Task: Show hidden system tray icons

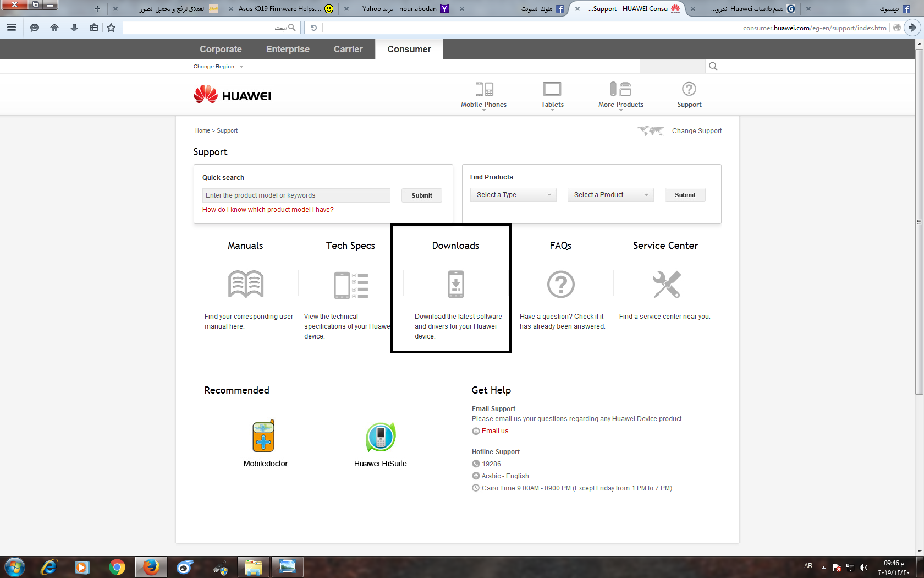Action: (x=823, y=568)
